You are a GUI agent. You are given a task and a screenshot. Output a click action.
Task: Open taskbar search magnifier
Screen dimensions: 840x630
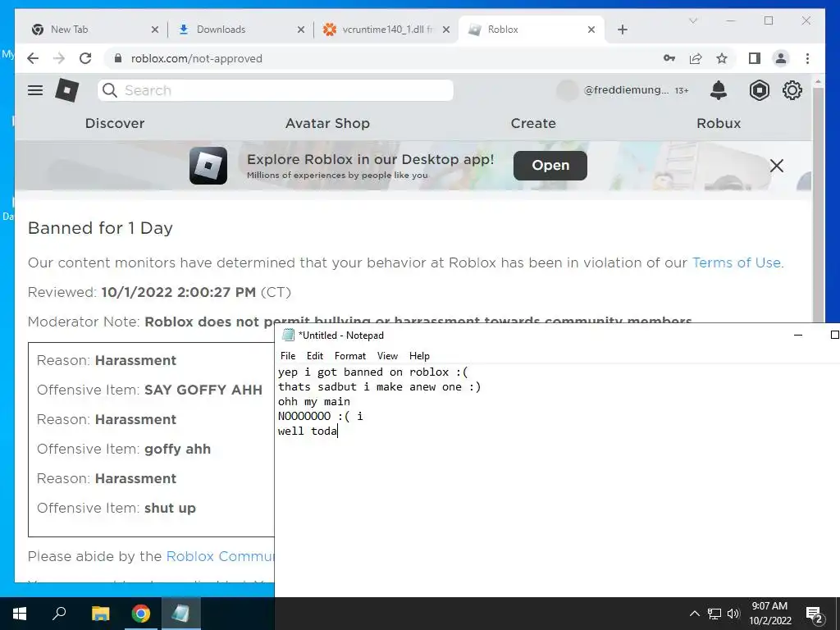point(59,614)
